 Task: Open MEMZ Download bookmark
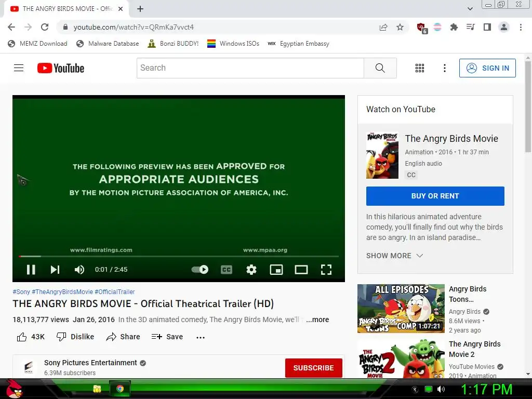(37, 44)
